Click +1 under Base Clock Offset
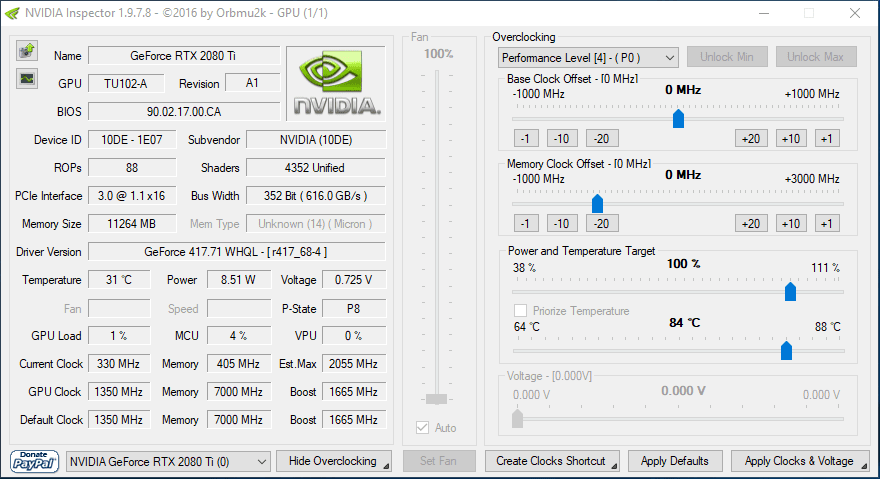 click(827, 139)
